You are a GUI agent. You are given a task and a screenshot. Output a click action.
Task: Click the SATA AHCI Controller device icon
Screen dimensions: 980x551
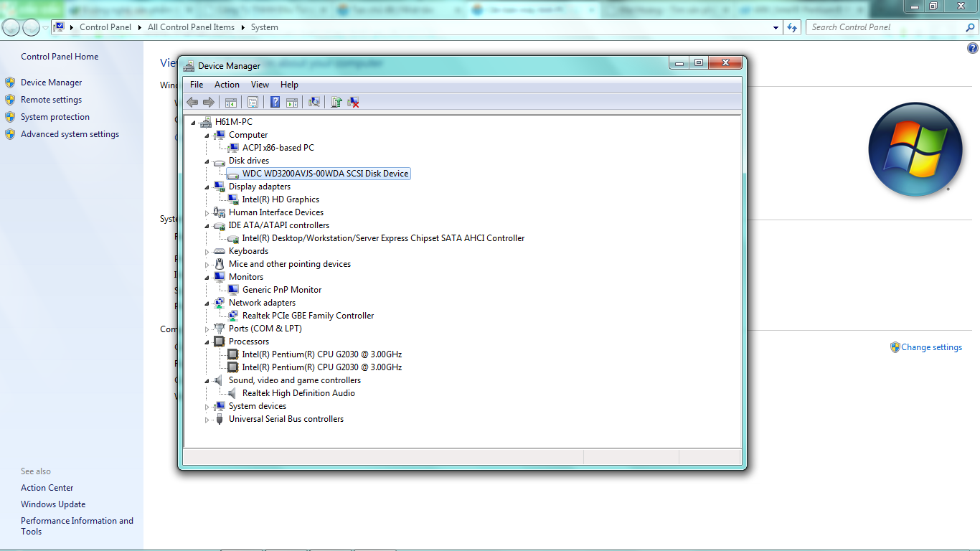coord(233,238)
